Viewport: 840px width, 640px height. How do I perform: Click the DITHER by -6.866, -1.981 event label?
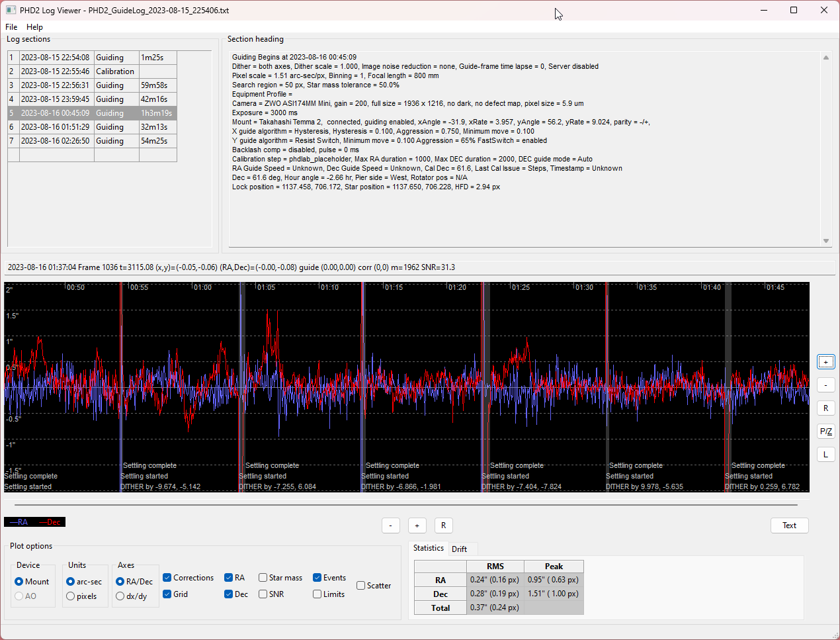click(x=401, y=487)
